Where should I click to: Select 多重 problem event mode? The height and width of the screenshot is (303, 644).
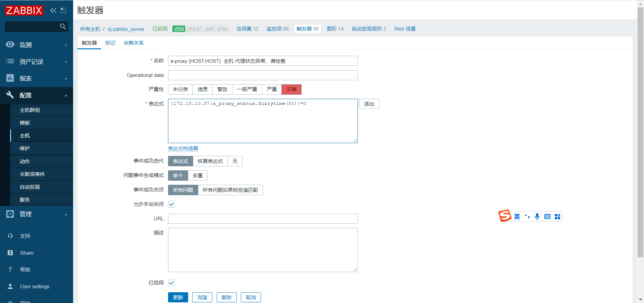coord(198,176)
